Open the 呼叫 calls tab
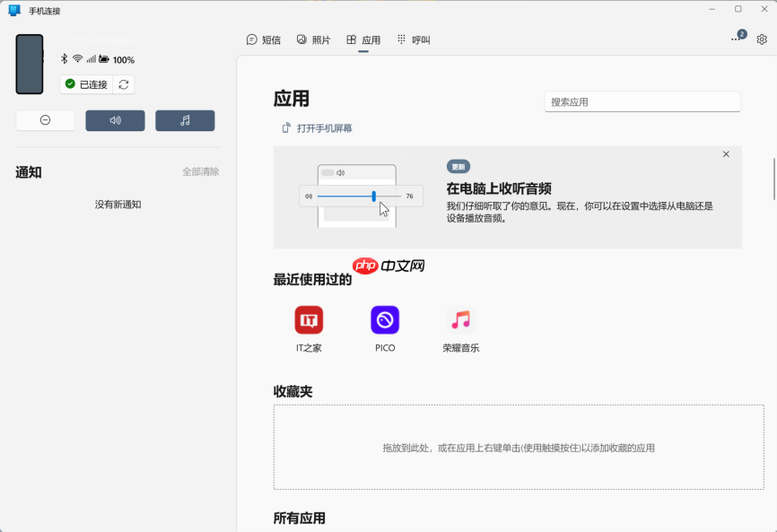 coord(414,40)
